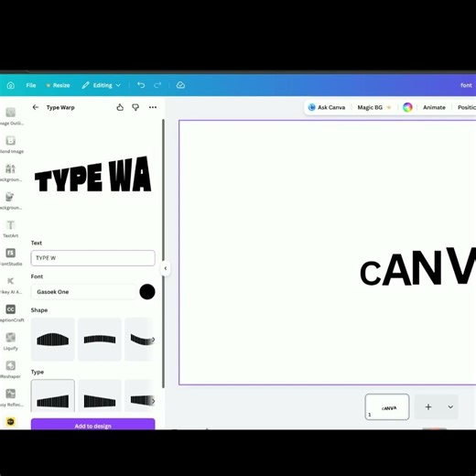Undo the last action
This screenshot has width=476, height=476.
coord(141,85)
